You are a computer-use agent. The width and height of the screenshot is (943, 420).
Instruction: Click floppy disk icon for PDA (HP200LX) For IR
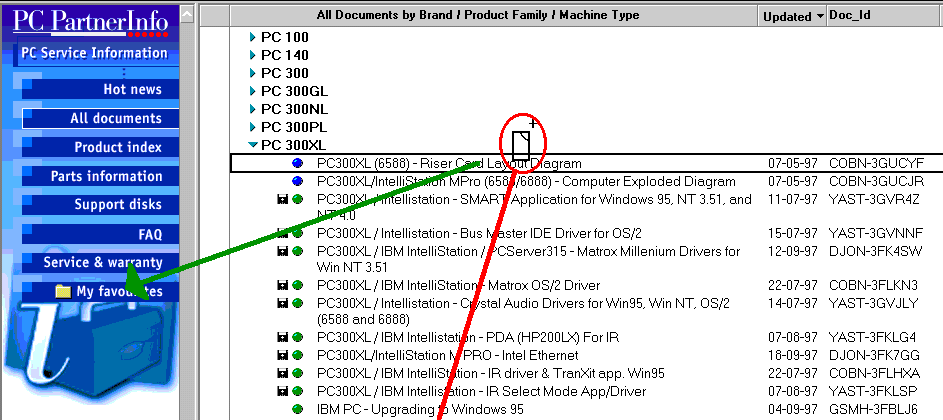(x=282, y=338)
